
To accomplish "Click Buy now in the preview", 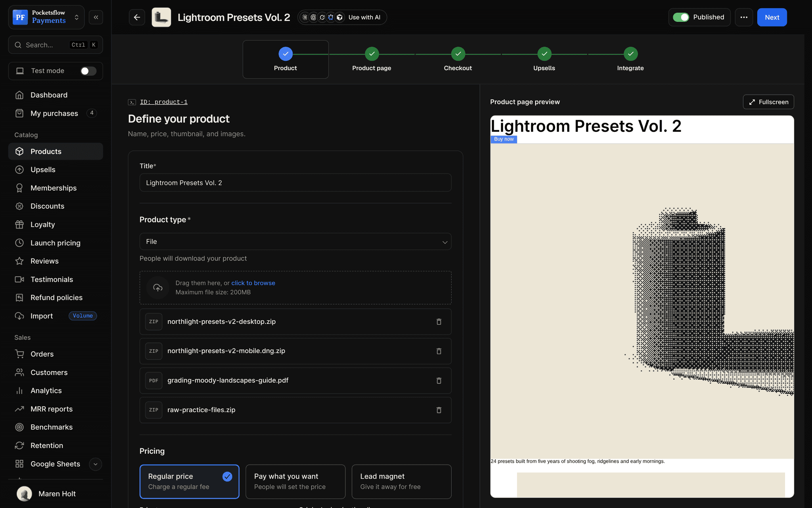I will 504,139.
